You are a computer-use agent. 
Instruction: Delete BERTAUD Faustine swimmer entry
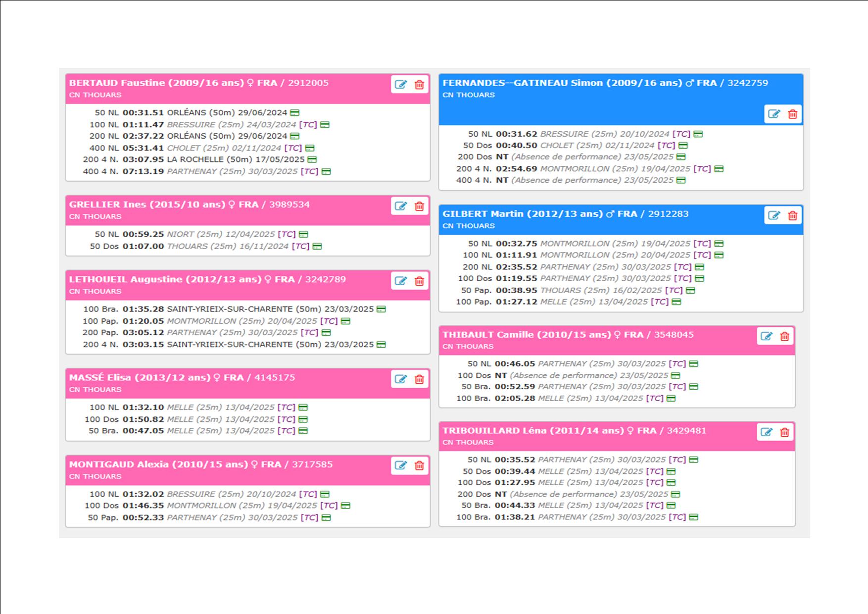pos(419,85)
